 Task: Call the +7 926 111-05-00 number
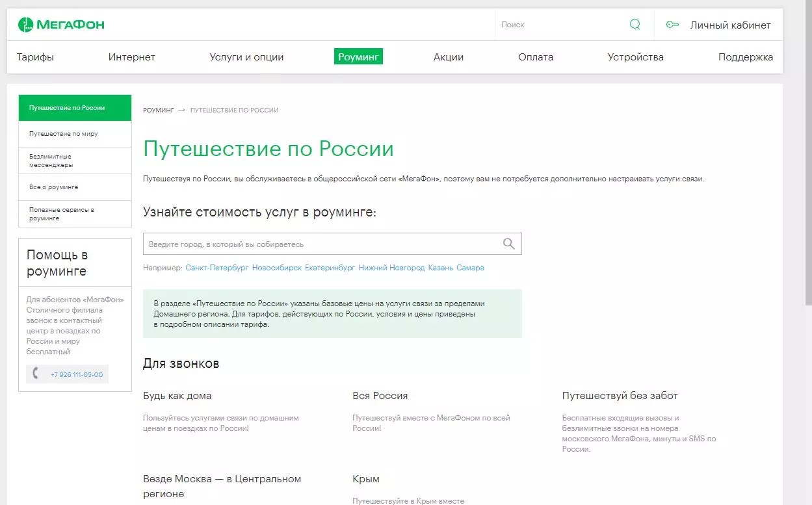tap(76, 374)
